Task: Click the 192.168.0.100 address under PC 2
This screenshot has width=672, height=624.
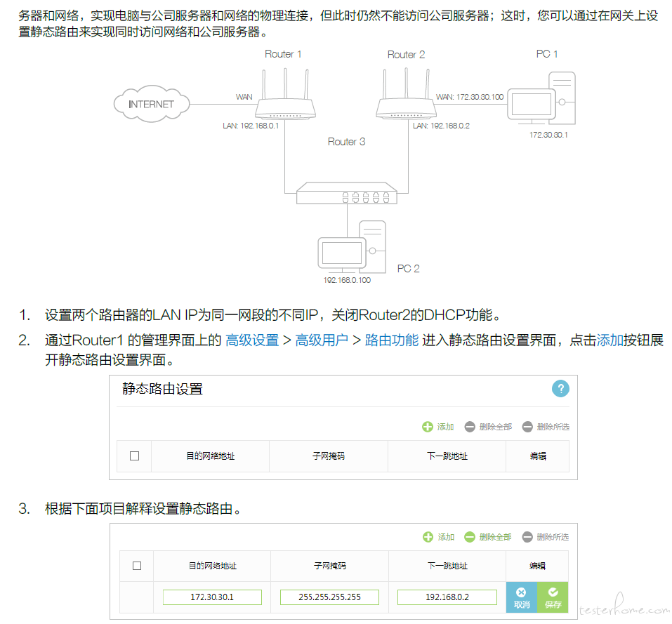Action: point(347,280)
